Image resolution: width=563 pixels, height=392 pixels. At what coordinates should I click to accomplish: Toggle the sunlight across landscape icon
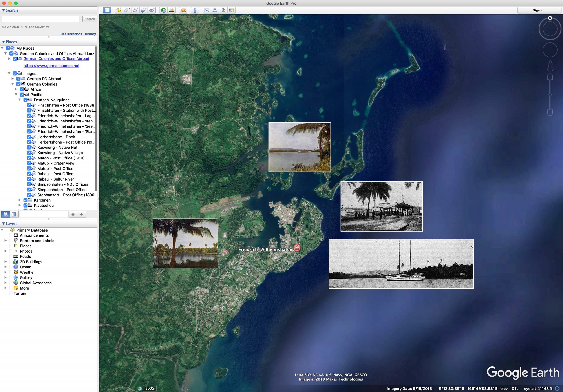(172, 10)
